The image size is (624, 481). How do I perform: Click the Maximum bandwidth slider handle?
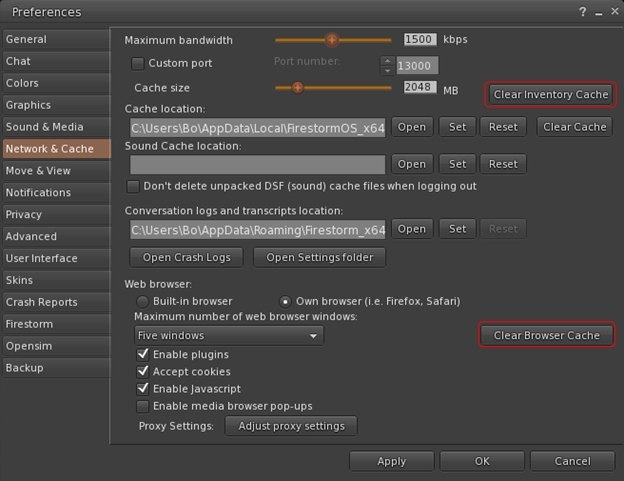coord(332,40)
